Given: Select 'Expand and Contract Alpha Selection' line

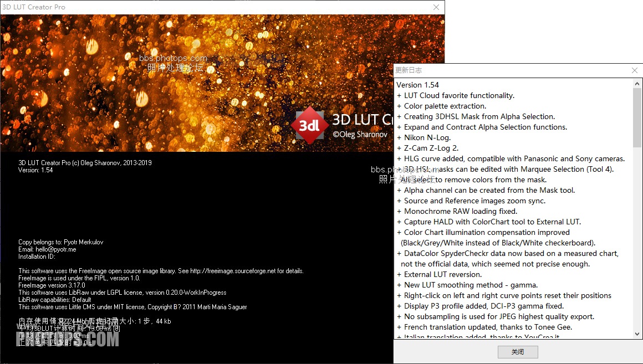Looking at the screenshot, I should (482, 127).
